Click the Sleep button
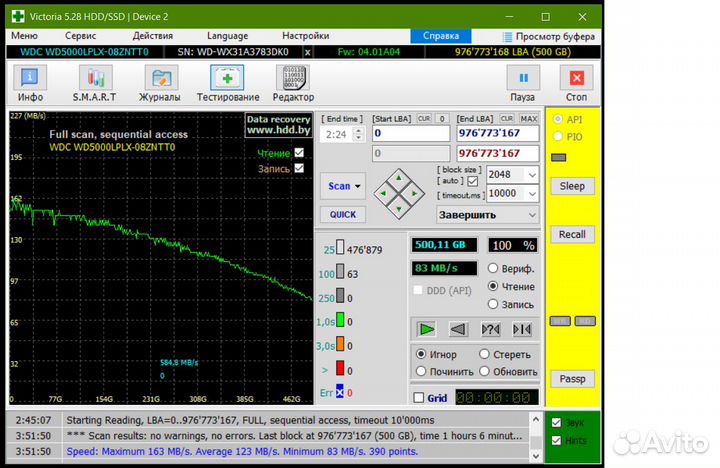The width and height of the screenshot is (720, 468). (x=572, y=186)
